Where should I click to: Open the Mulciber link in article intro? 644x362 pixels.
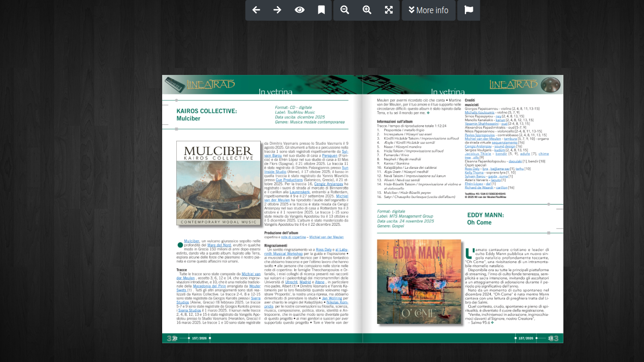[x=191, y=241]
